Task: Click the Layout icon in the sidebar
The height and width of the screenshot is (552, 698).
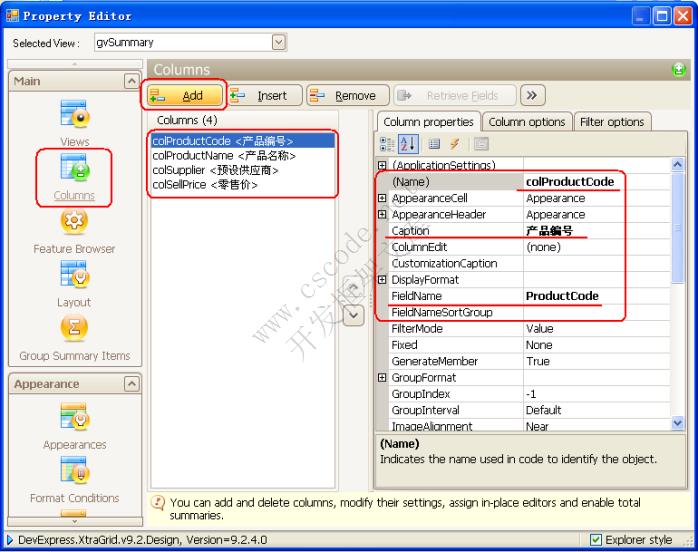Action: 75,275
